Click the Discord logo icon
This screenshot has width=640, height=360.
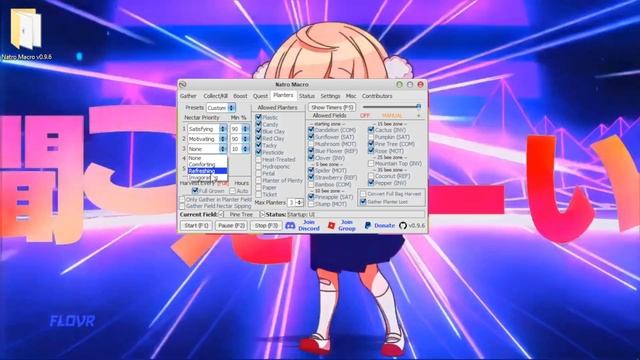coord(290,225)
